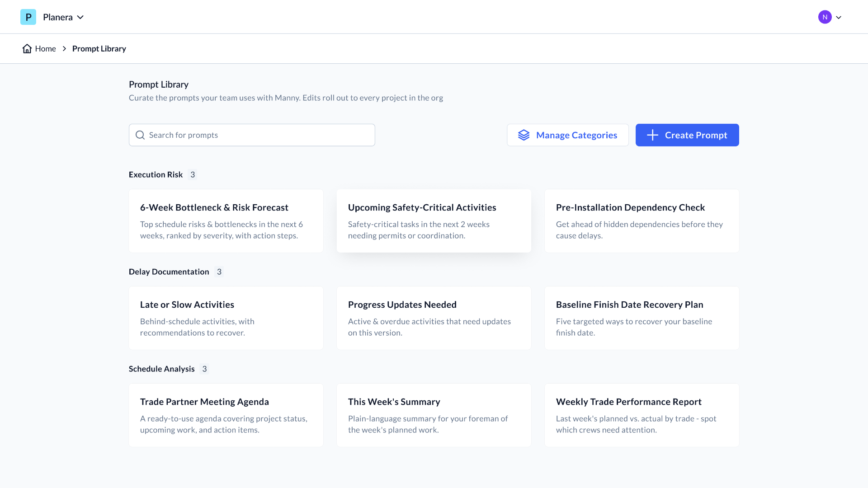Click the search magnifier icon

140,135
